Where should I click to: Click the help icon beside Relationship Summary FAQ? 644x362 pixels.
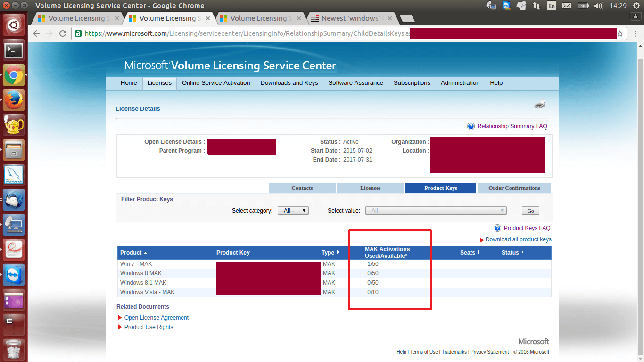471,126
